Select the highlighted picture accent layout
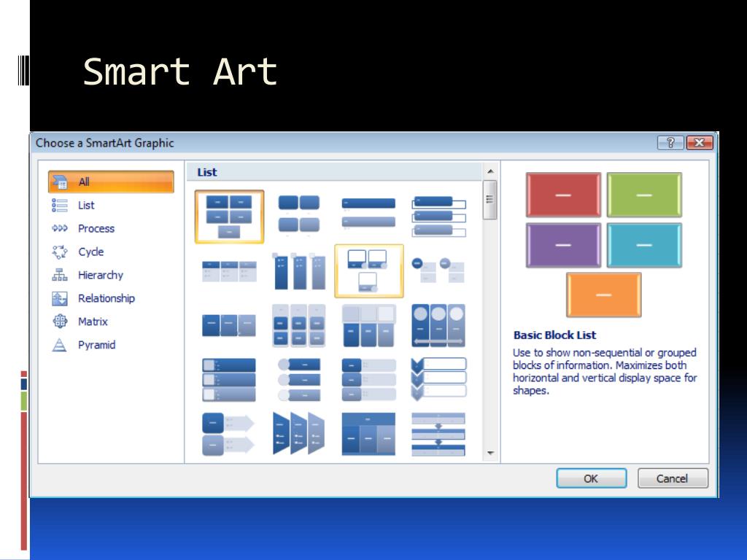 tap(368, 271)
